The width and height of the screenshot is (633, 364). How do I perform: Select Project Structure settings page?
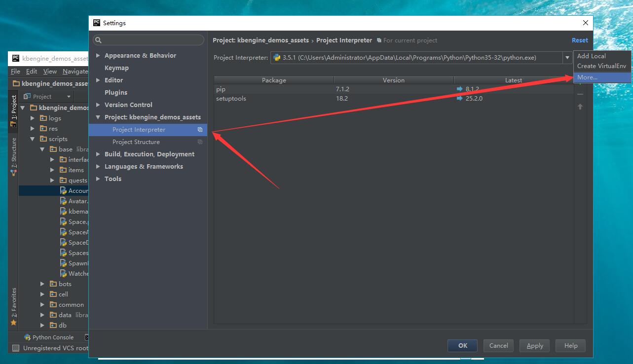(148, 142)
